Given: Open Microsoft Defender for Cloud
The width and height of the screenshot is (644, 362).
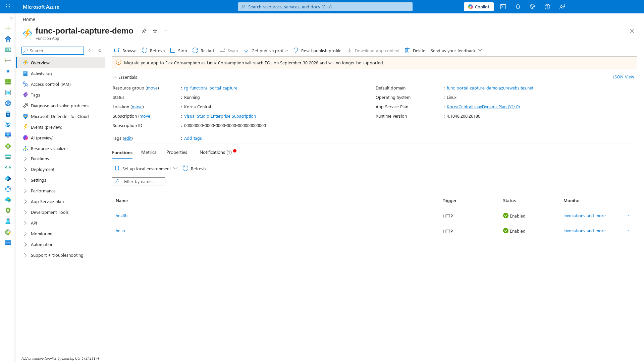Looking at the screenshot, I should (x=60, y=116).
